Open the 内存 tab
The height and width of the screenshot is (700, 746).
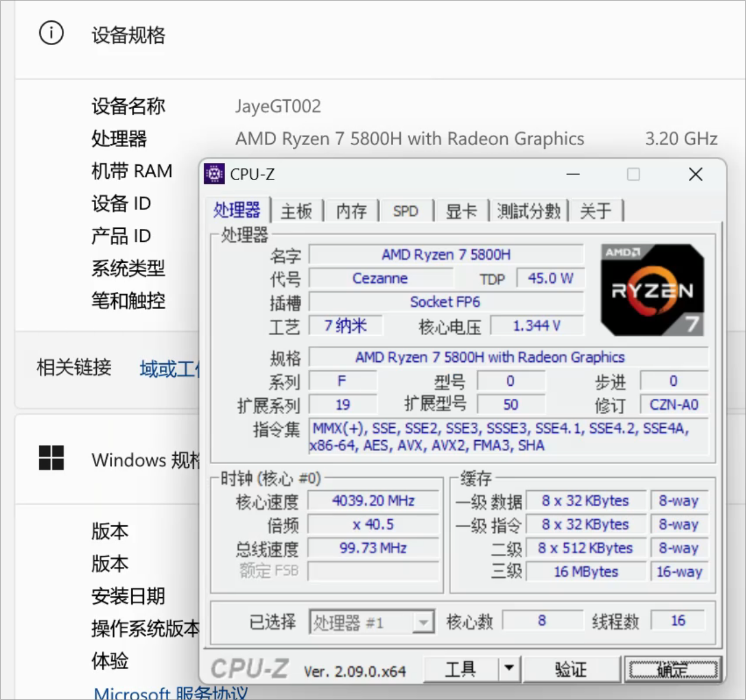click(x=352, y=211)
